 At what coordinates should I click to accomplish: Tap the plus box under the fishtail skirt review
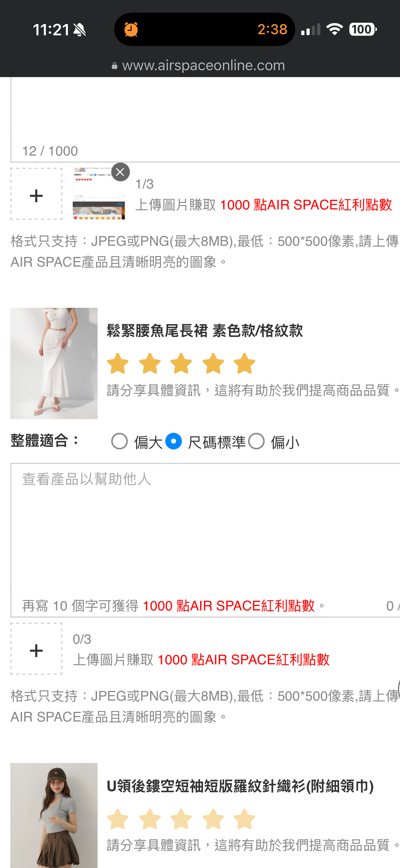[x=36, y=649]
